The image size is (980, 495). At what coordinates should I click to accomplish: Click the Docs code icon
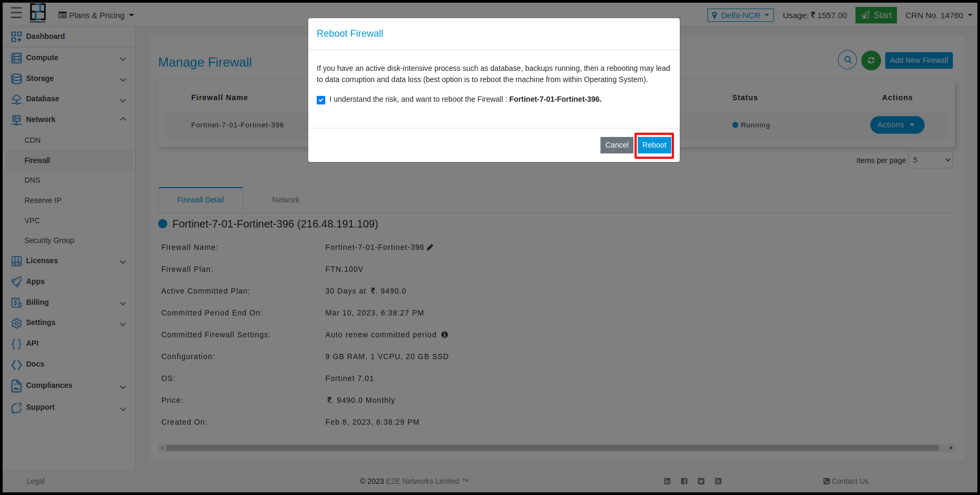(x=17, y=364)
